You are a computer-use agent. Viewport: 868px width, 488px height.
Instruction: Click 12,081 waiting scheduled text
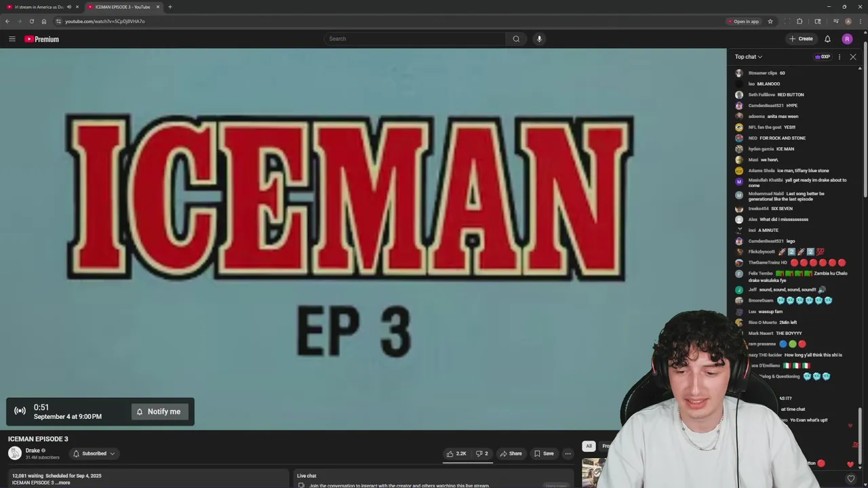click(56, 476)
